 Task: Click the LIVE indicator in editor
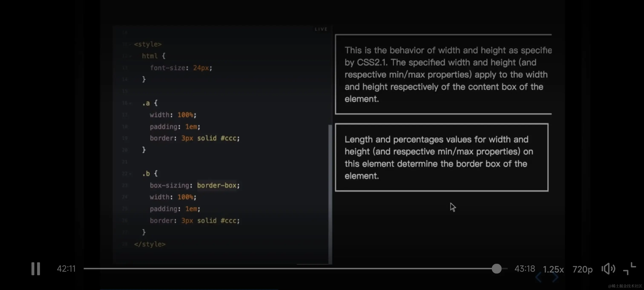tap(321, 29)
